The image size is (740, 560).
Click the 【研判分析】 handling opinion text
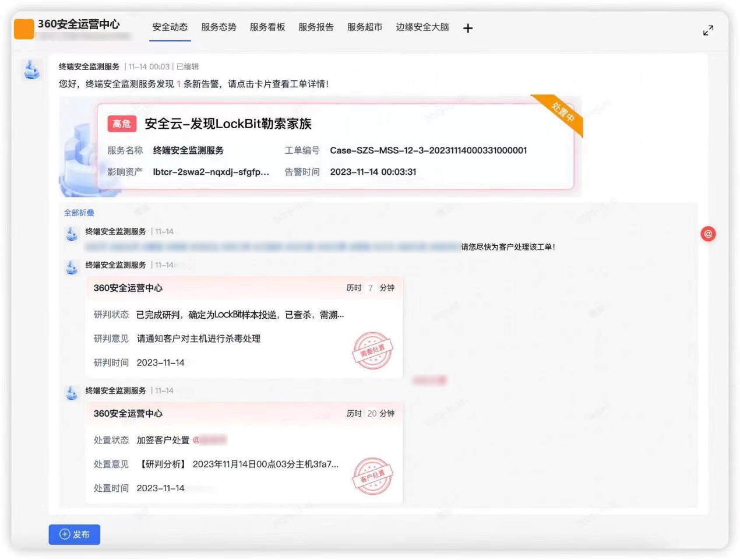238,464
